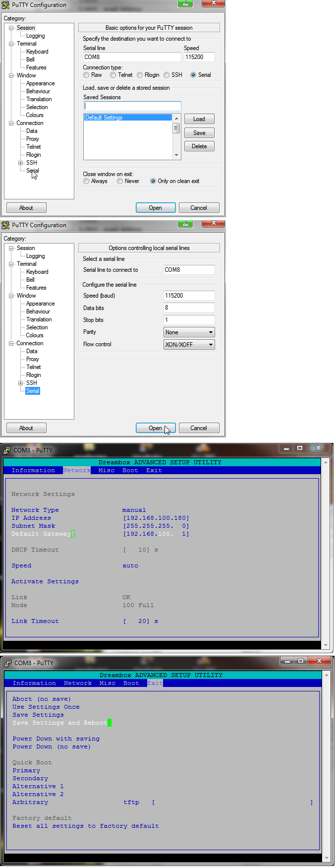
Task: Click Abort (no save) in Exit terminal
Action: [42, 699]
